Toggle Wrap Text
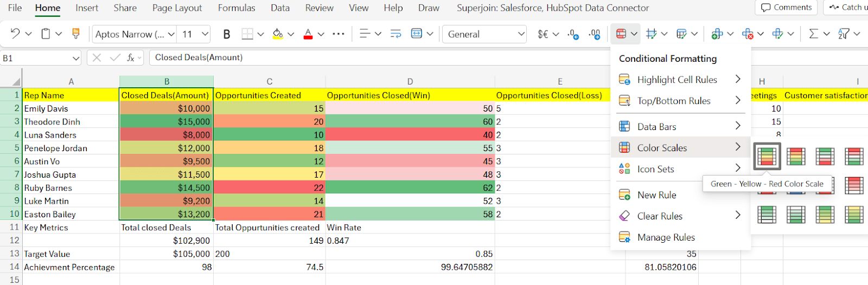 coord(396,34)
